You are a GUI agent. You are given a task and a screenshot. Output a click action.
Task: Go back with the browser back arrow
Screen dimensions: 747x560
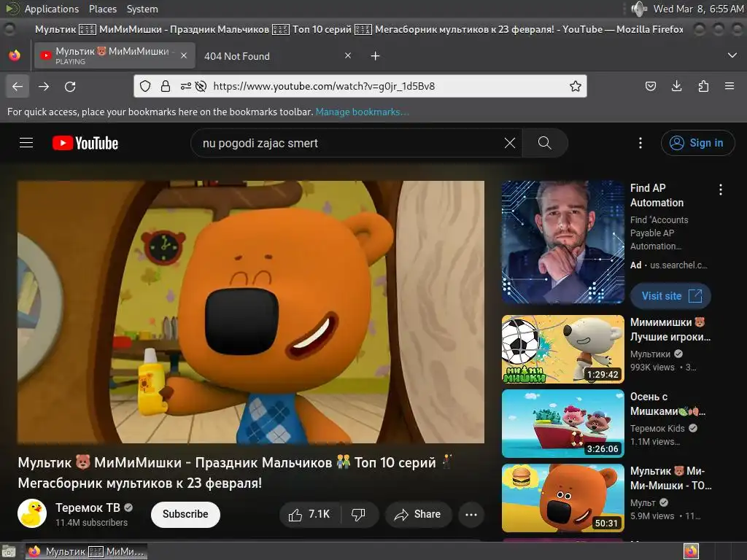(18, 86)
